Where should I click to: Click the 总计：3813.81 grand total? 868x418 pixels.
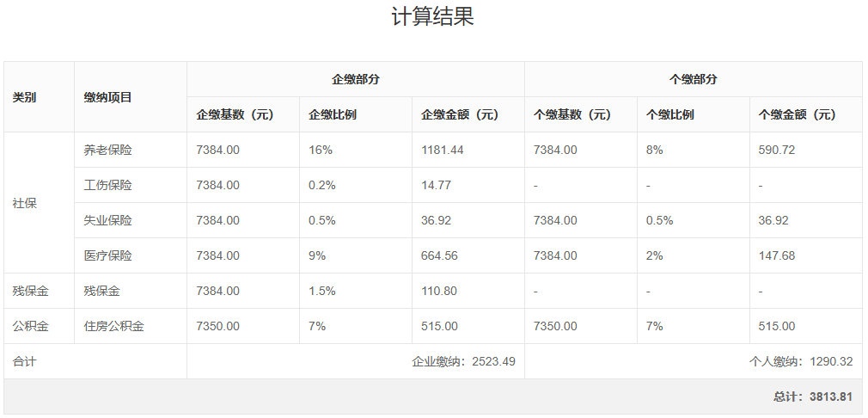(x=813, y=397)
